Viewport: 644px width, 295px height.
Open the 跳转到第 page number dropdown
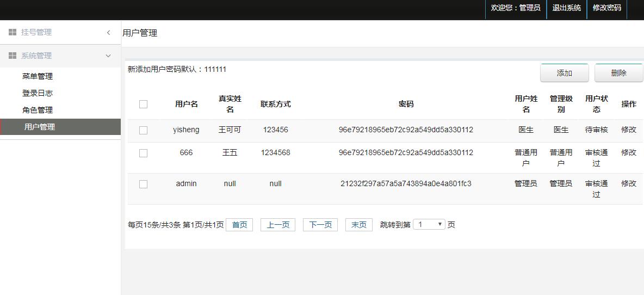click(x=429, y=224)
